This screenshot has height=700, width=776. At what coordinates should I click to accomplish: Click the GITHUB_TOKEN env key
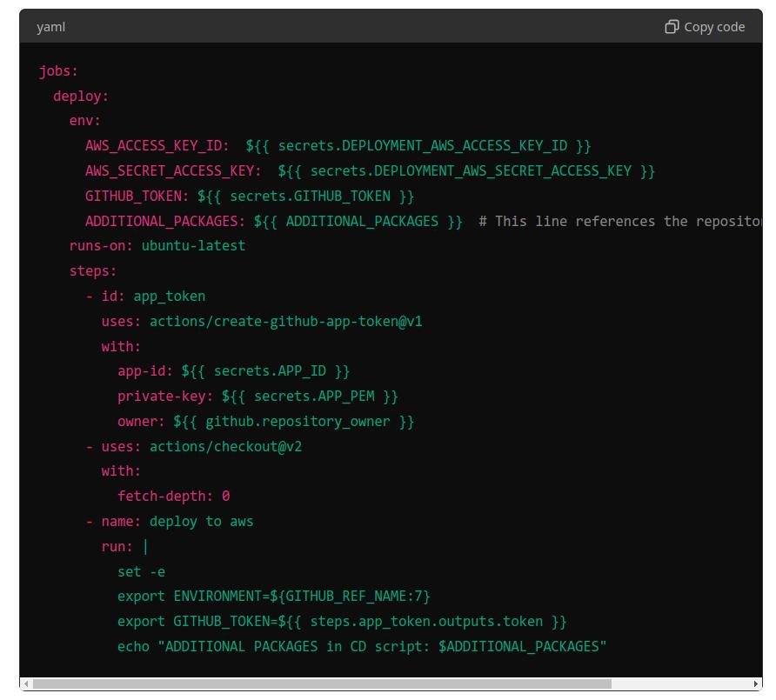pos(137,197)
